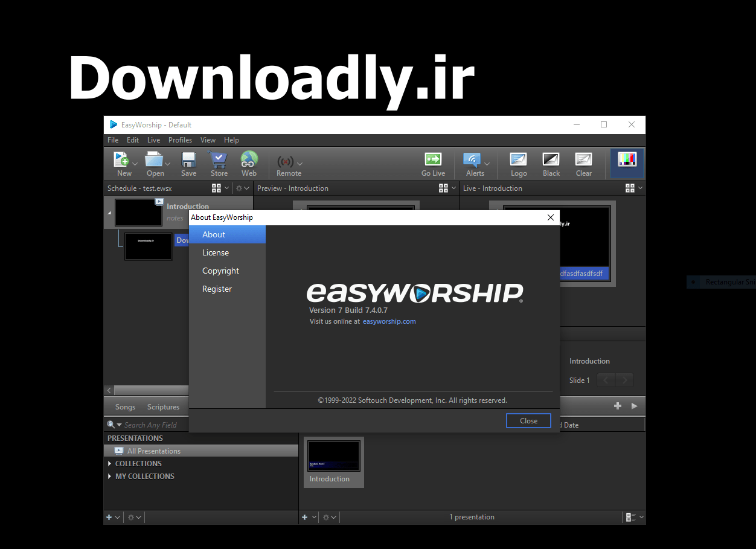
Task: Click the Open folder toolbar icon
Action: 154,159
